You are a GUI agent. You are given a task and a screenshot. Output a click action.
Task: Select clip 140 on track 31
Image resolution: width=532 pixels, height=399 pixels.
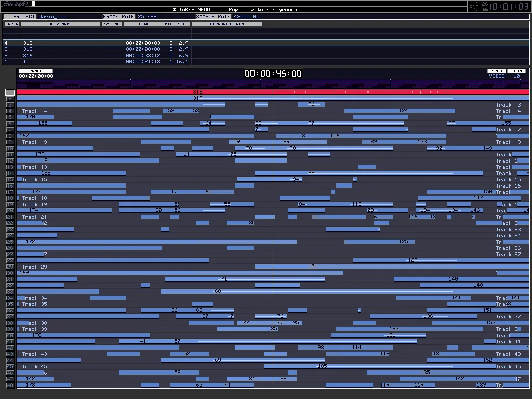tap(461, 279)
